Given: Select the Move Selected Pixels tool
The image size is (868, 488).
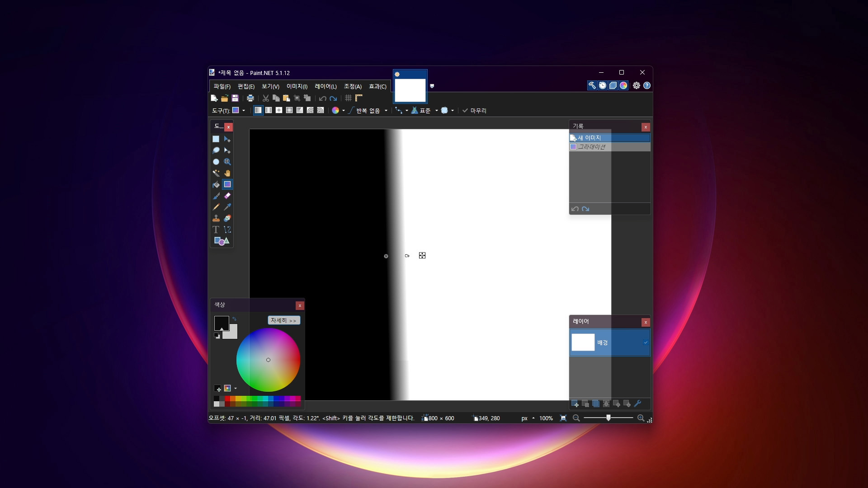Looking at the screenshot, I should [227, 139].
